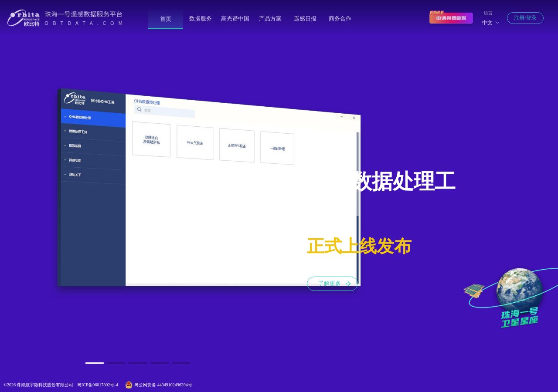The width and height of the screenshot is (558, 392).
Task: Select the fifth carousel slide indicator
Action: coord(181,363)
